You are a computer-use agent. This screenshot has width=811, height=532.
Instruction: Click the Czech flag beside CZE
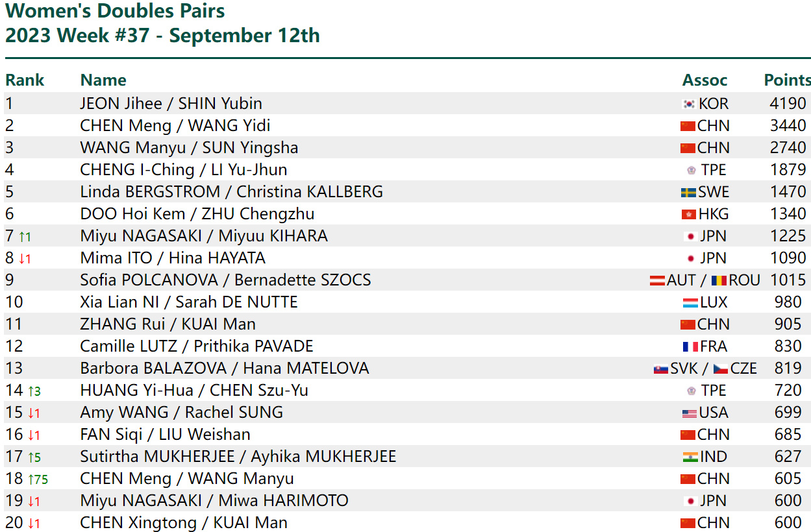721,369
